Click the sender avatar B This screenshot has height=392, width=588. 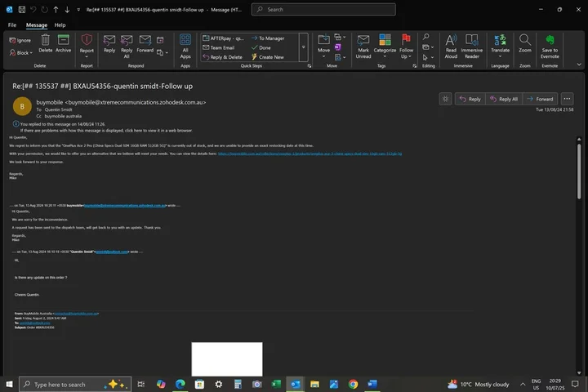pos(22,106)
